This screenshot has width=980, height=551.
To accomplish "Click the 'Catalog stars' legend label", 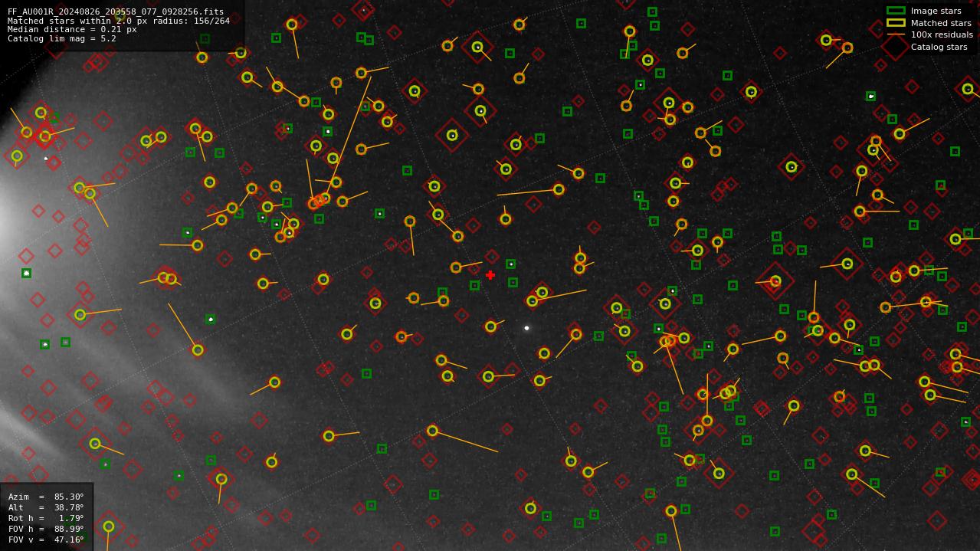I will click(x=939, y=47).
